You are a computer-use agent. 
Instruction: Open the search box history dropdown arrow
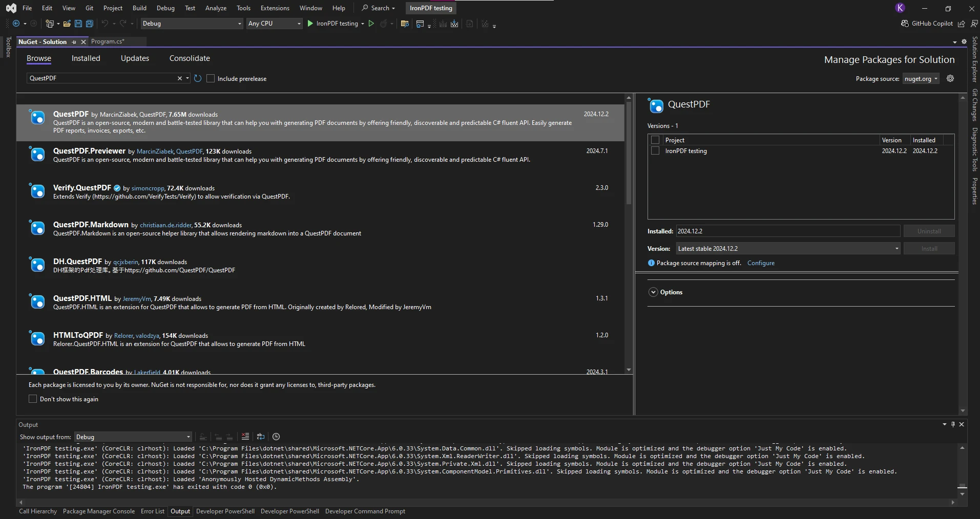[187, 78]
